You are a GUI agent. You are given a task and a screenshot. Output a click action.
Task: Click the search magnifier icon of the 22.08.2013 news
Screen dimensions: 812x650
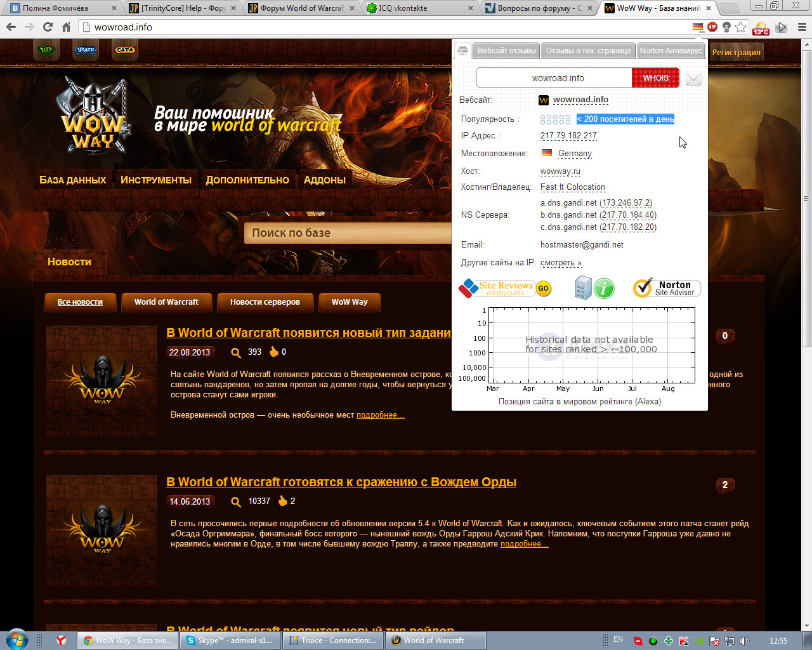(x=236, y=352)
